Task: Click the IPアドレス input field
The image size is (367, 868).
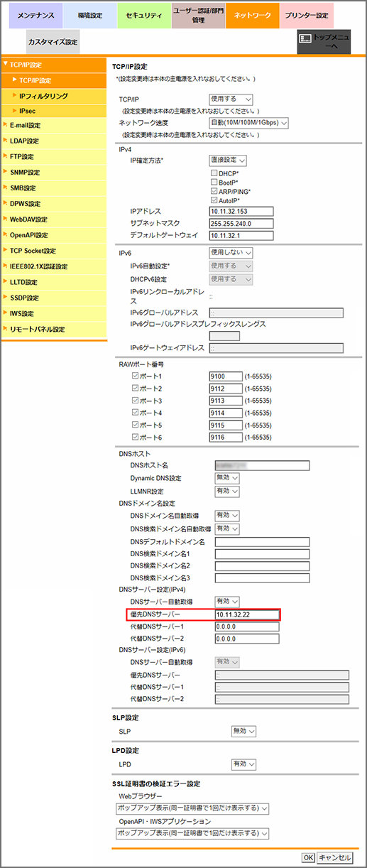Action: tap(241, 212)
